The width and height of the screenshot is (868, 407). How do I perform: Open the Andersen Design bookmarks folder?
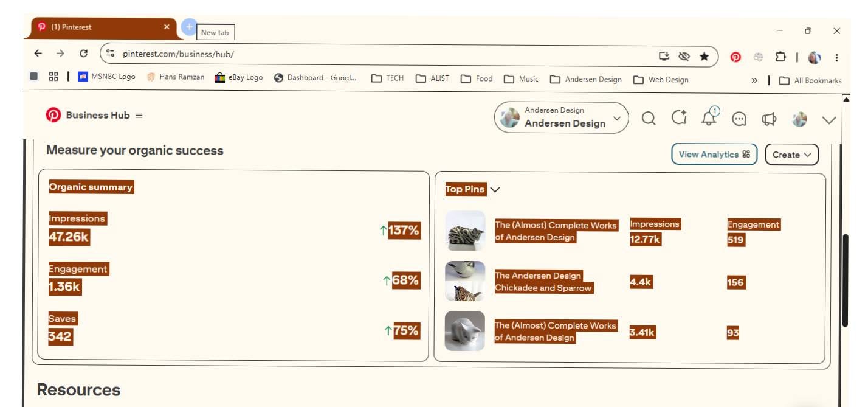point(586,79)
